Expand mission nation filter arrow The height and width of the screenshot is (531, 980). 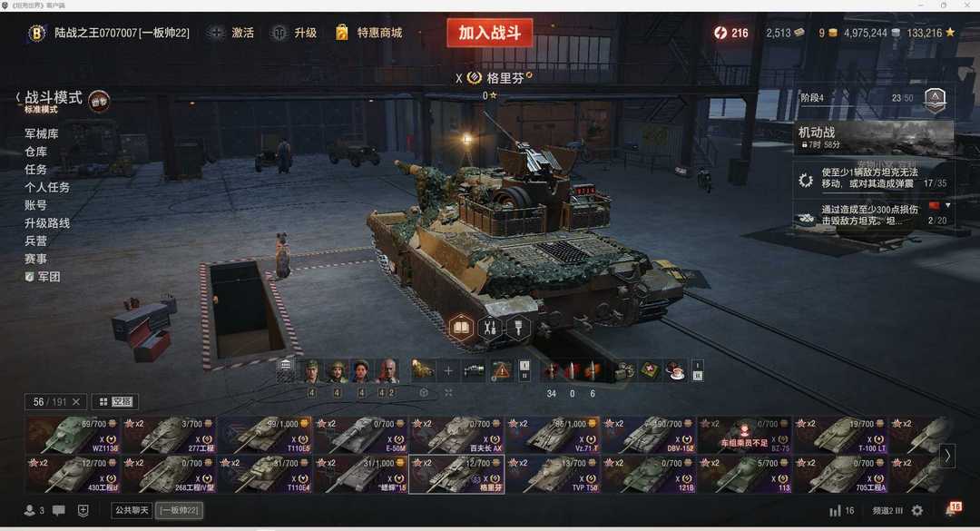tap(948, 205)
